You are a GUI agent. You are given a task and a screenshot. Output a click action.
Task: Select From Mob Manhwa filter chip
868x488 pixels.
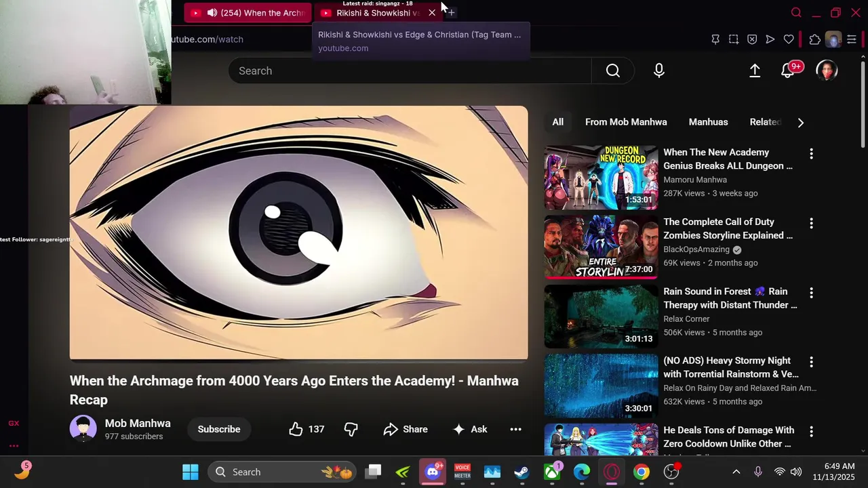tap(626, 122)
